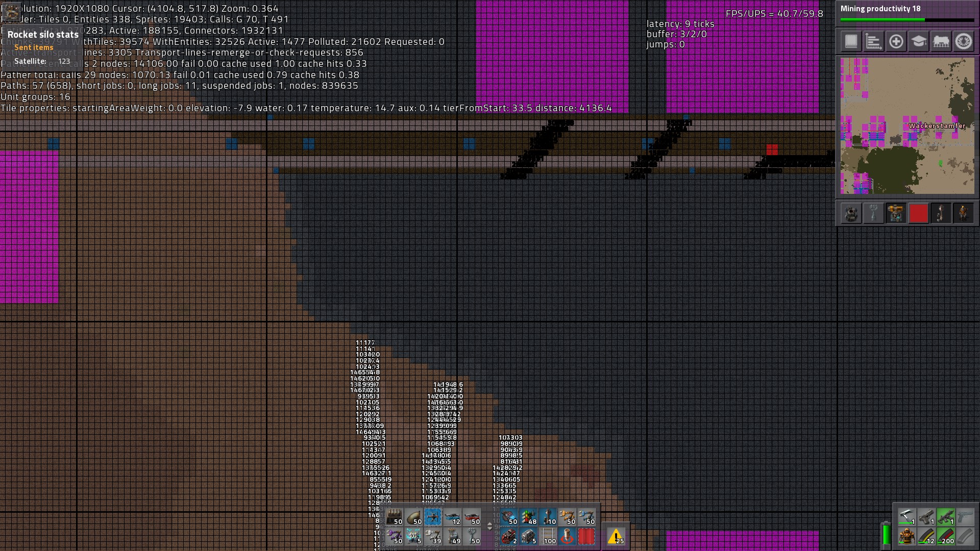Select the power armor shortcut slot under minimap
The height and width of the screenshot is (551, 980).
tap(963, 213)
